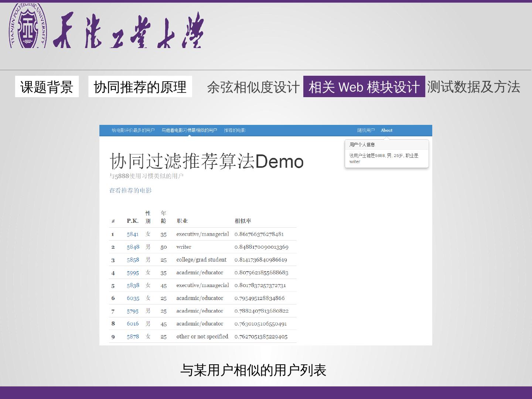Open the 推荐的电影 nav item
This screenshot has height=399, width=532.
coord(235,130)
